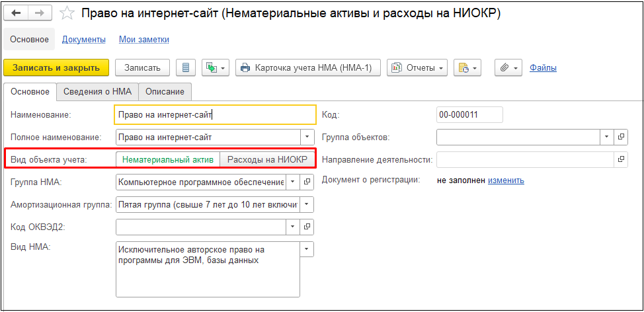Click Записать и закрыть button
Image resolution: width=644 pixels, height=312 pixels.
point(56,67)
